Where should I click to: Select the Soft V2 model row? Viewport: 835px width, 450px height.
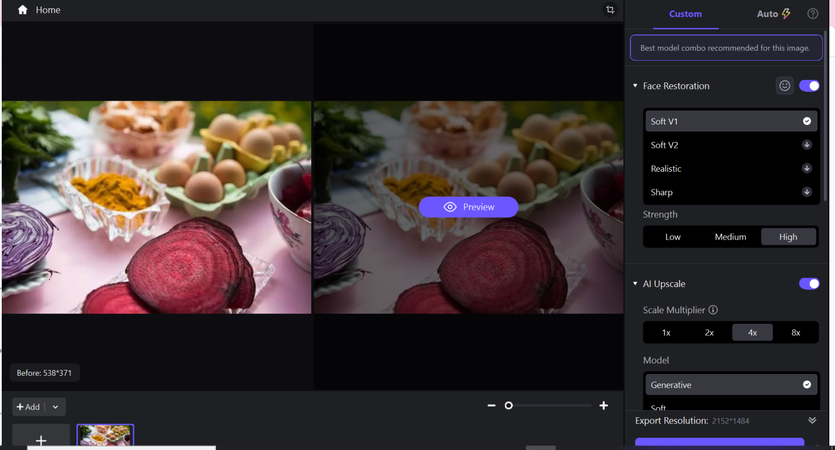pos(731,145)
